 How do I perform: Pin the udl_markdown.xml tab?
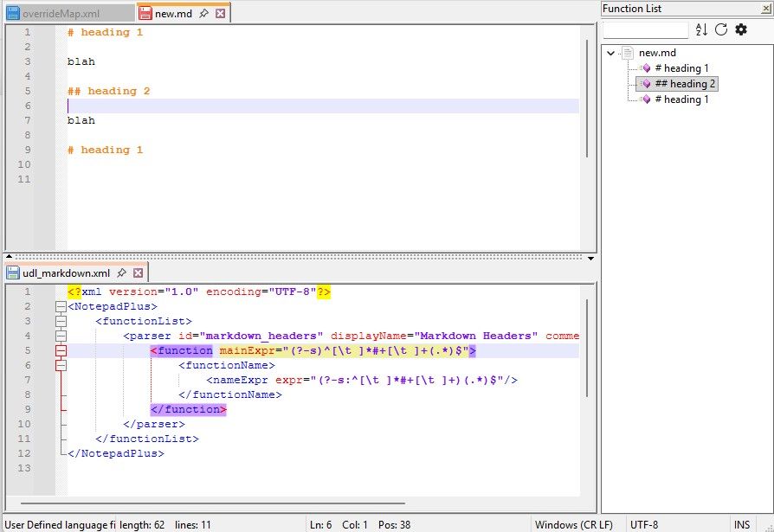point(121,272)
